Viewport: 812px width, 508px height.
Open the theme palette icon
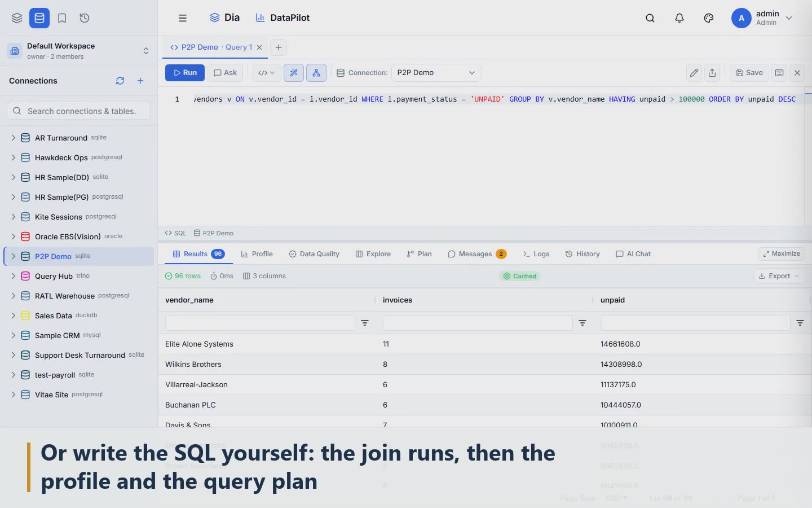pyautogui.click(x=709, y=18)
